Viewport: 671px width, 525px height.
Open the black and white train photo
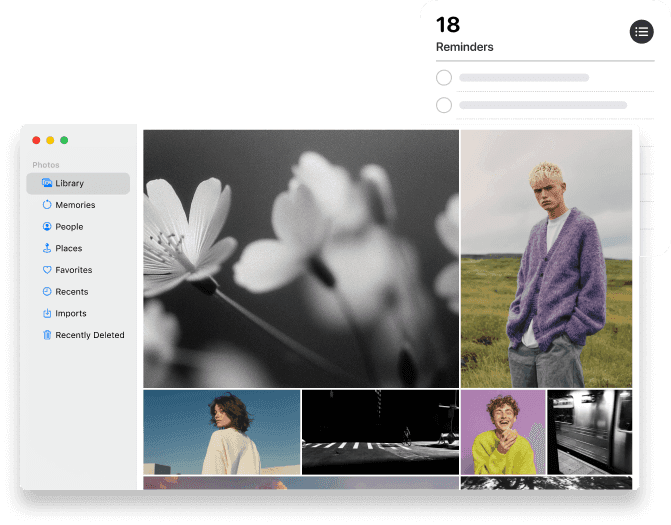point(589,432)
